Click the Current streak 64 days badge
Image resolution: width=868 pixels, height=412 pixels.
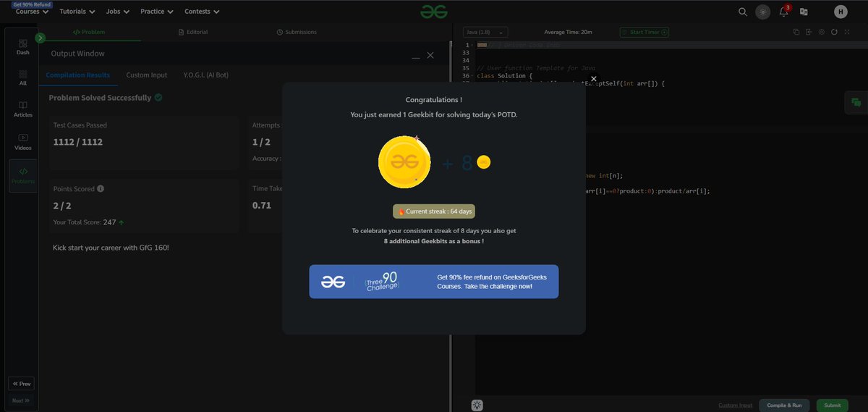pos(434,211)
